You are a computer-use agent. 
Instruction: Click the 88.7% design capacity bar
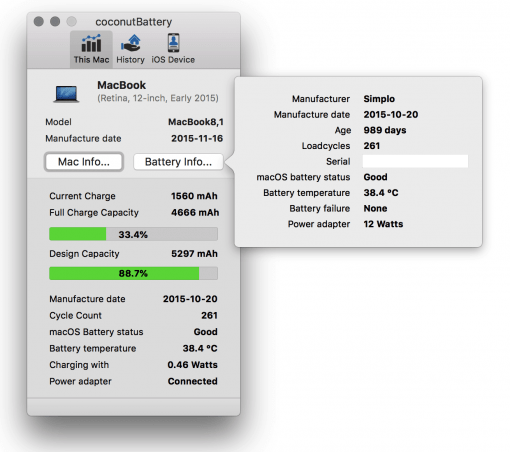(133, 273)
